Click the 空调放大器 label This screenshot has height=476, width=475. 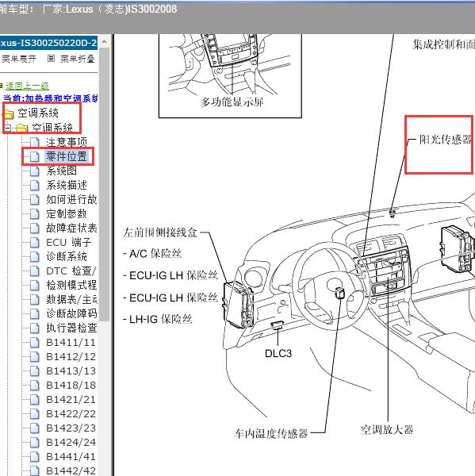(387, 429)
